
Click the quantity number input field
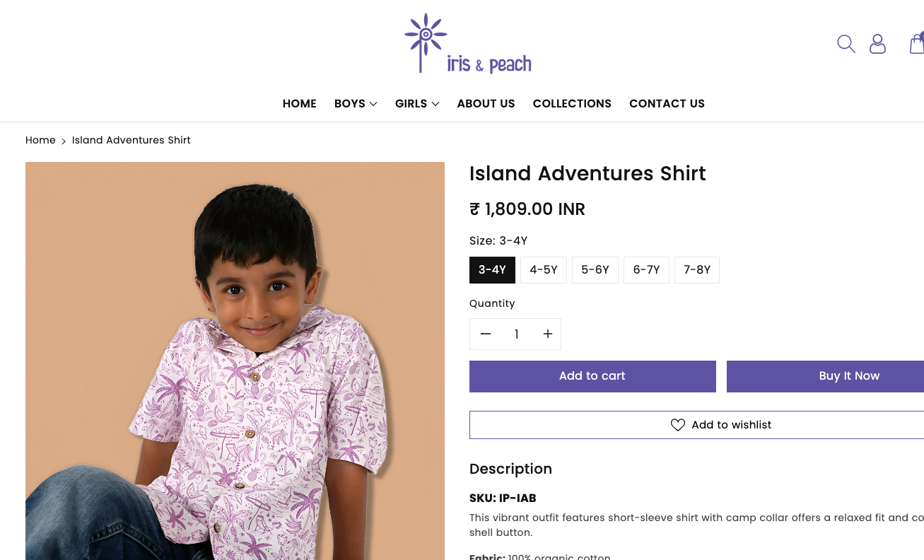pos(517,334)
